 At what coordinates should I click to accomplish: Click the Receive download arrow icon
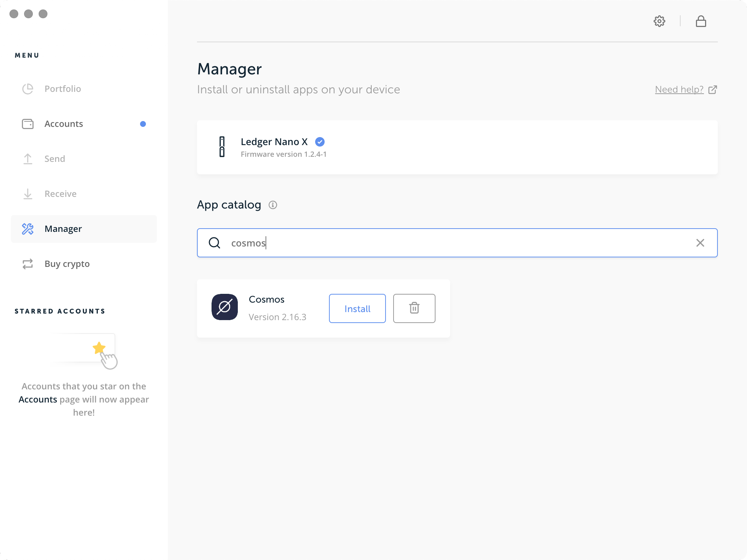28,194
